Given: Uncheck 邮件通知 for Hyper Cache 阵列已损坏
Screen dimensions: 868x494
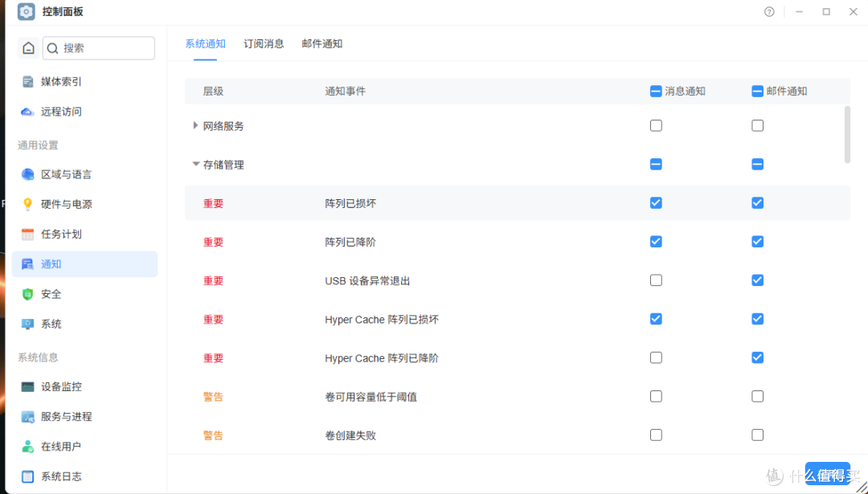Looking at the screenshot, I should [757, 319].
